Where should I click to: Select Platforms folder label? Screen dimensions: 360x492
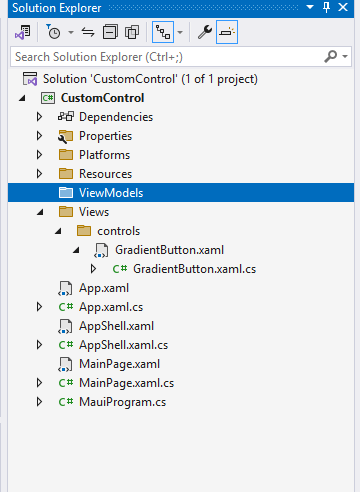click(x=104, y=155)
